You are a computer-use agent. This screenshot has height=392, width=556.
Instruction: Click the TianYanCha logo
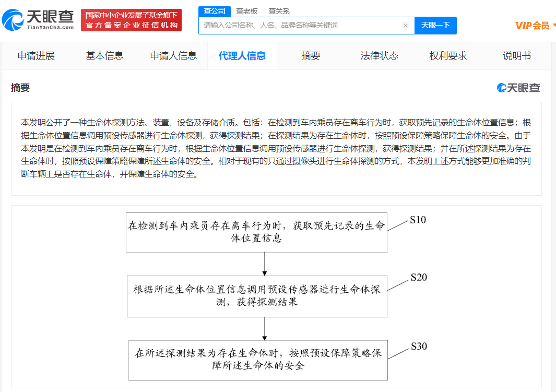point(38,20)
